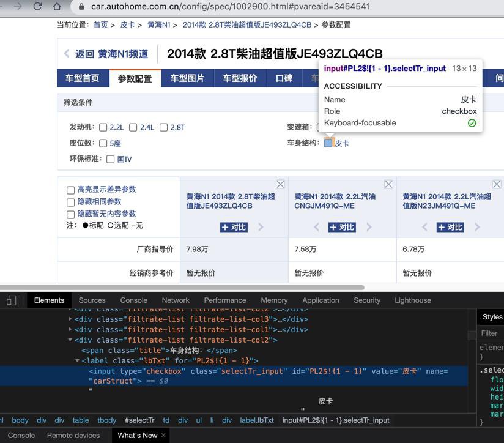Remove the 2.2L汽油超值版N23 column with X
Screen dimensions: 504x443
(x=497, y=184)
